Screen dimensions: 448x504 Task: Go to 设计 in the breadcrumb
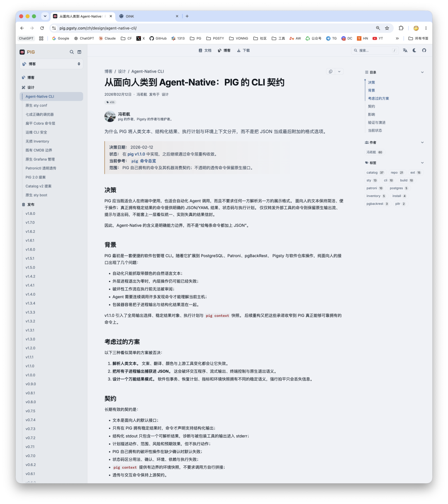pos(122,71)
